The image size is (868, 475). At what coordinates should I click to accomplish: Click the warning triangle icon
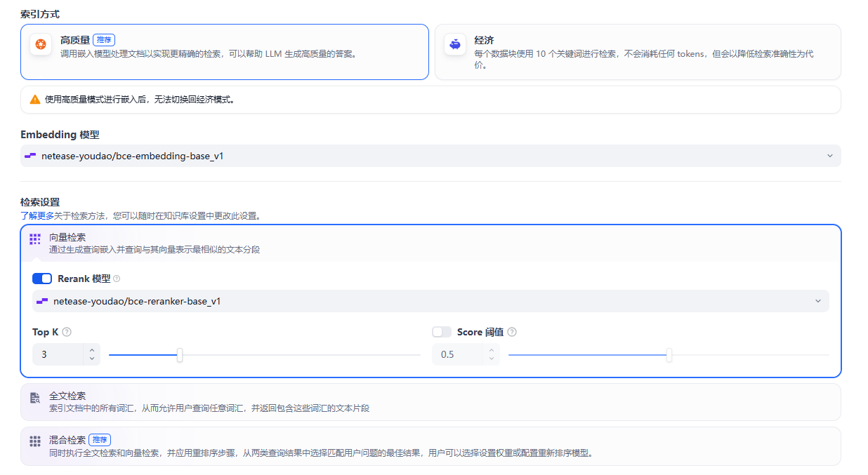(34, 99)
